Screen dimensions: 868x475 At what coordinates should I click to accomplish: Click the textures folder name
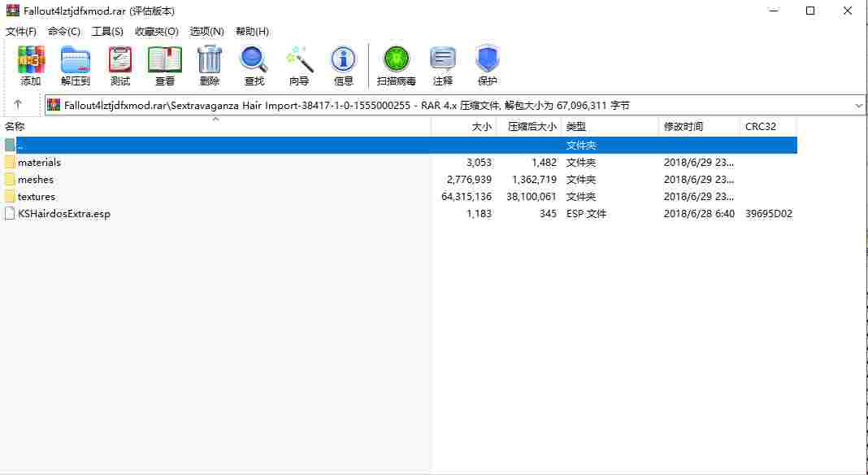(x=37, y=196)
